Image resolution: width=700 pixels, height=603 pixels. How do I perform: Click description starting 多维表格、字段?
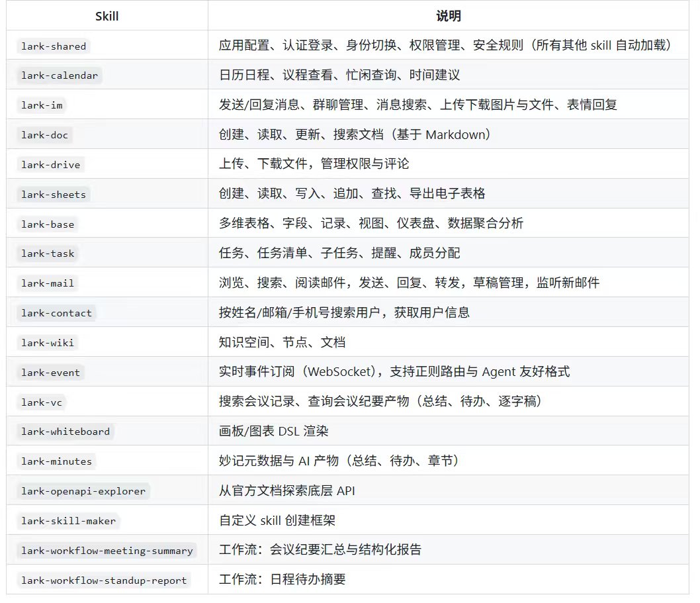371,223
